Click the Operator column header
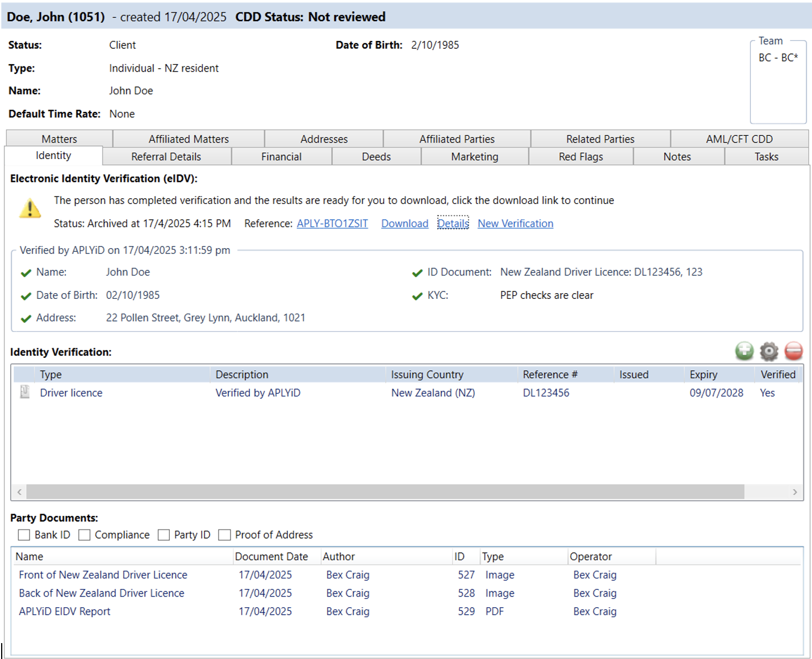Screen dimensions: 812x659 [612, 557]
